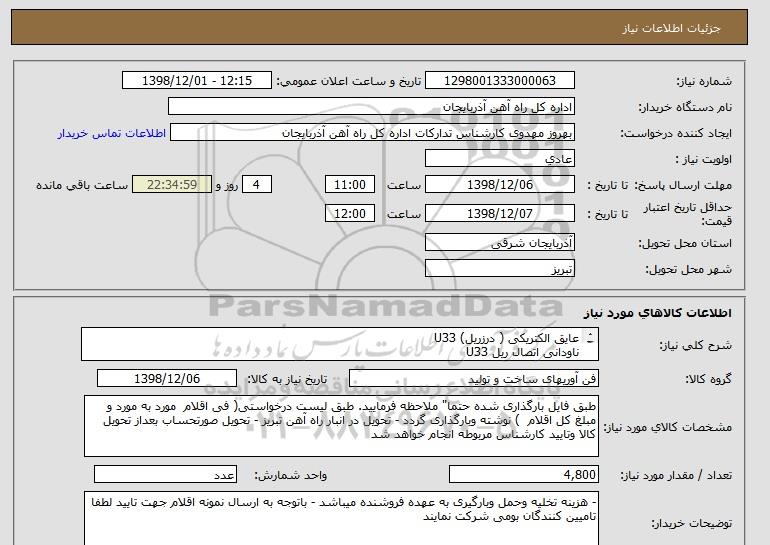The image size is (770, 545).
Task: Select the delivery city field تبریز
Action: coord(500,269)
